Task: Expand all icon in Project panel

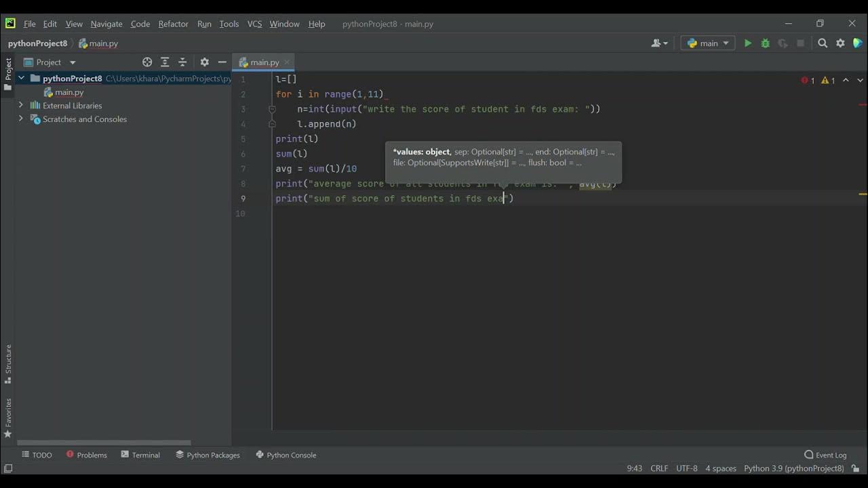Action: click(x=165, y=62)
